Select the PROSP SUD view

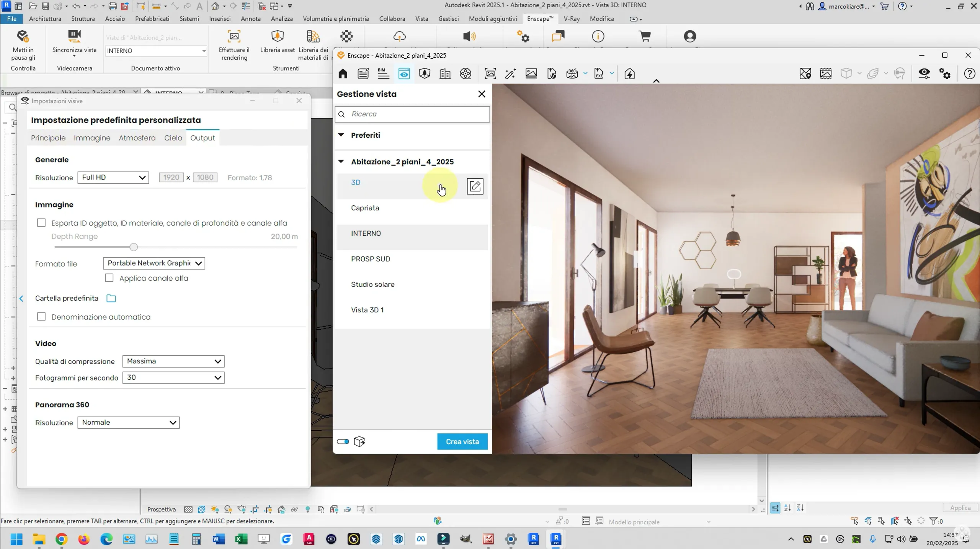[371, 259]
